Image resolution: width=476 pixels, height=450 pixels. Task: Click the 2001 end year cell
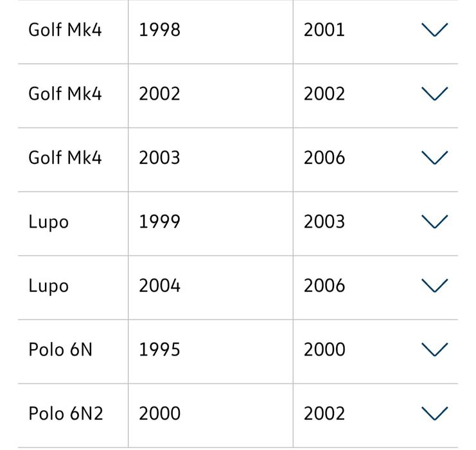324,30
